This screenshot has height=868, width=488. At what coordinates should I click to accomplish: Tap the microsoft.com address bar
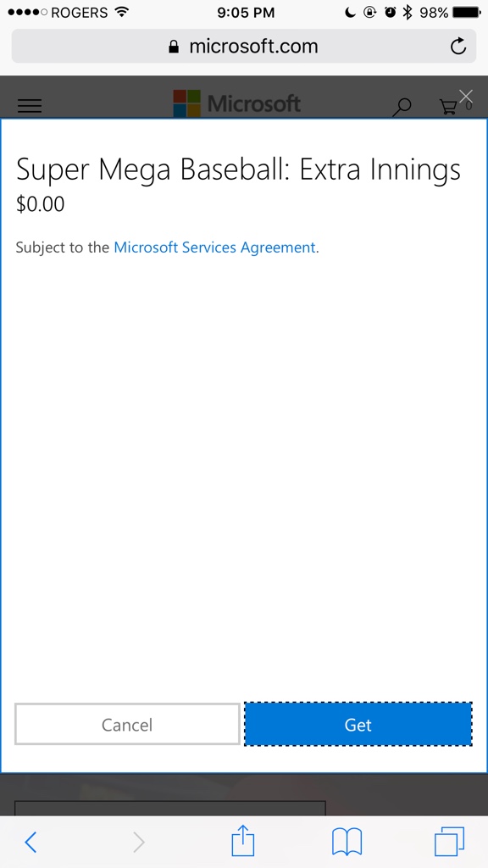(x=244, y=46)
